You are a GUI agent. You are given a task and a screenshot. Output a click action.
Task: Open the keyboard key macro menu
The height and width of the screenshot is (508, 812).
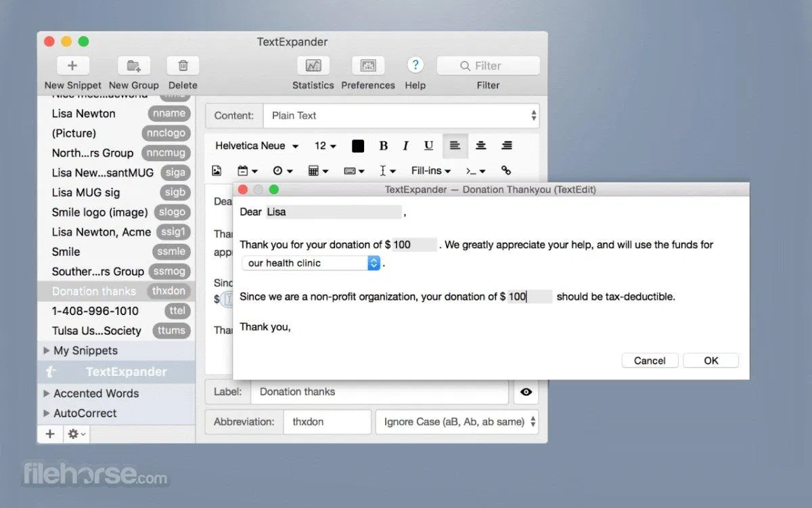pos(354,171)
